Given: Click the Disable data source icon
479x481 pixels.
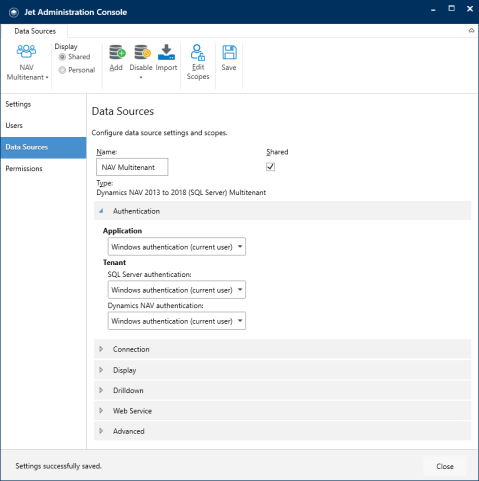Looking at the screenshot, I should coord(142,52).
